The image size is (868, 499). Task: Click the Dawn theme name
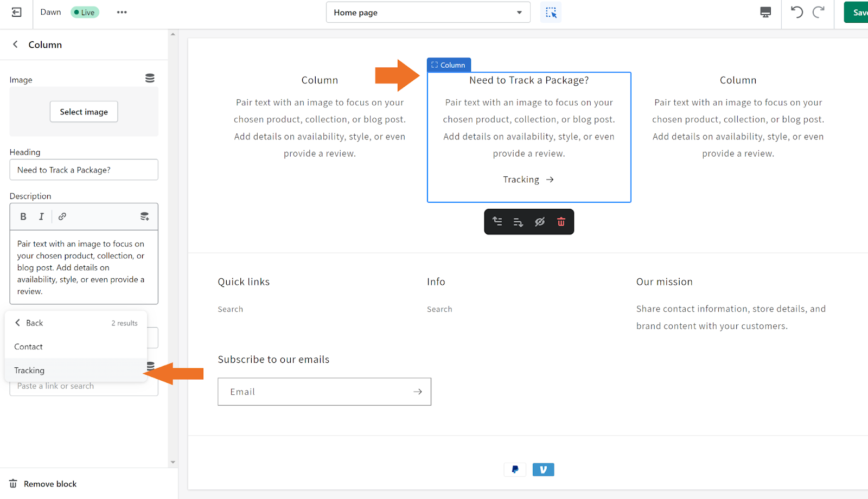[x=50, y=12]
